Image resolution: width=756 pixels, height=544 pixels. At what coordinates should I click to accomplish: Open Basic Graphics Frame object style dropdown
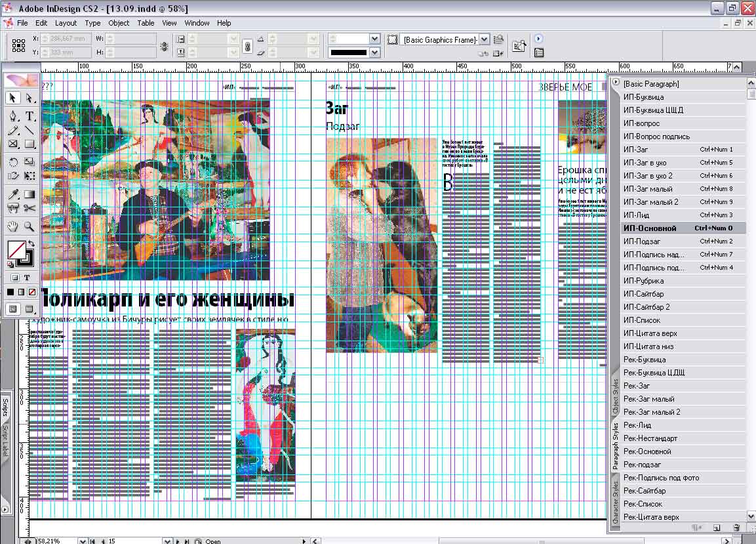(x=484, y=39)
